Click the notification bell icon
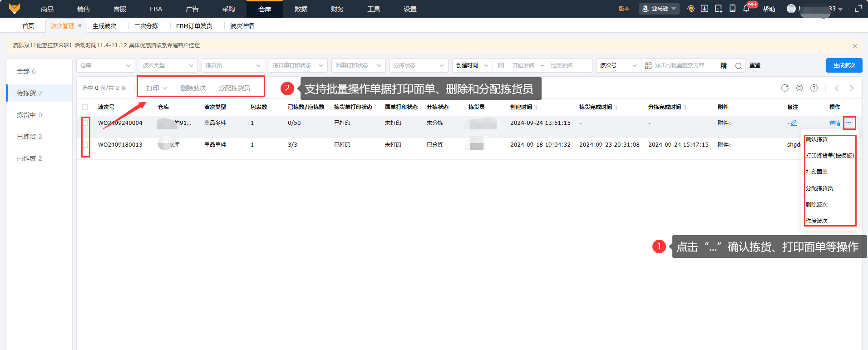 point(746,9)
